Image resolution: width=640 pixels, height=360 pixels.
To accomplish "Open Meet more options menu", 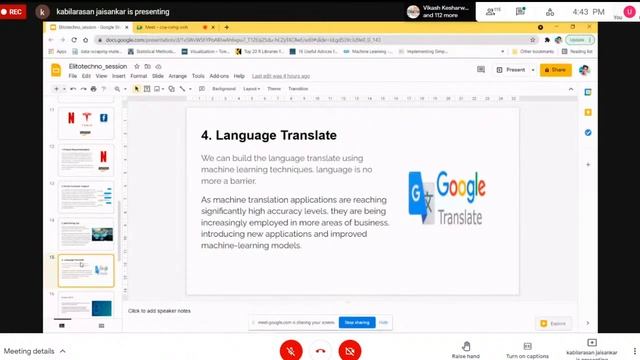I will pyautogui.click(x=634, y=351).
